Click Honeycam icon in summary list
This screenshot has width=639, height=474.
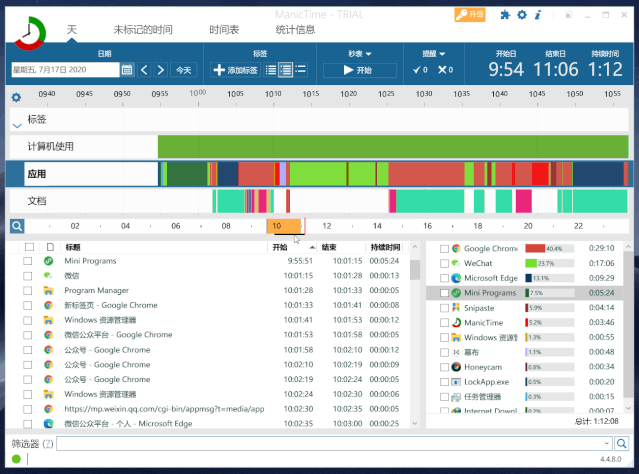pyautogui.click(x=456, y=367)
